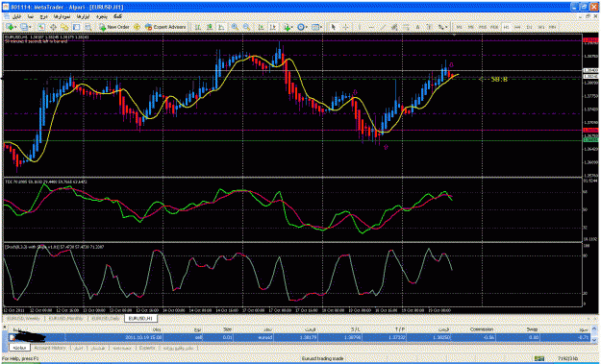This screenshot has width=601, height=364.
Task: Toggle the Expert Advisors button
Action: point(165,27)
